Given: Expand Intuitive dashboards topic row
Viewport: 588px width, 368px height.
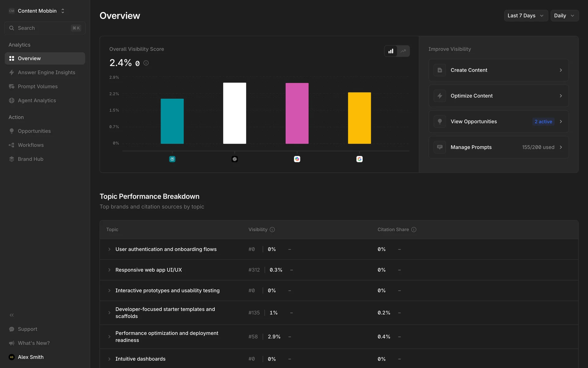Looking at the screenshot, I should (x=109, y=359).
